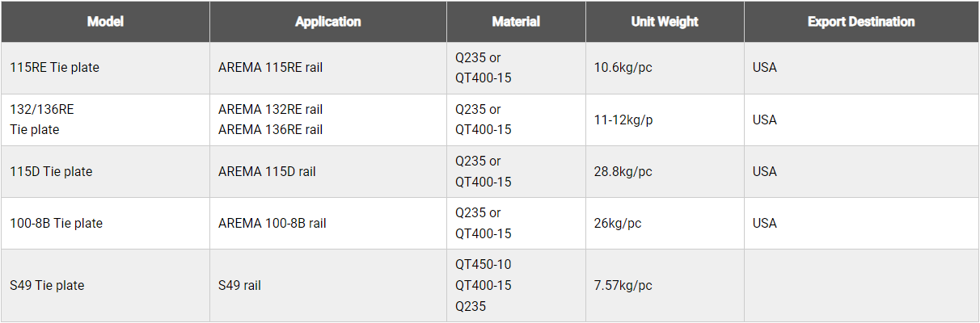Select the 115RE Tie plate cell

click(x=105, y=68)
